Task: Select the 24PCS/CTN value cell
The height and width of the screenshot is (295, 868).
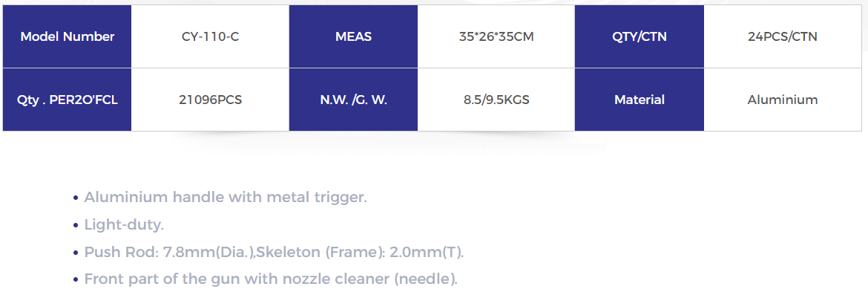Action: point(783,36)
